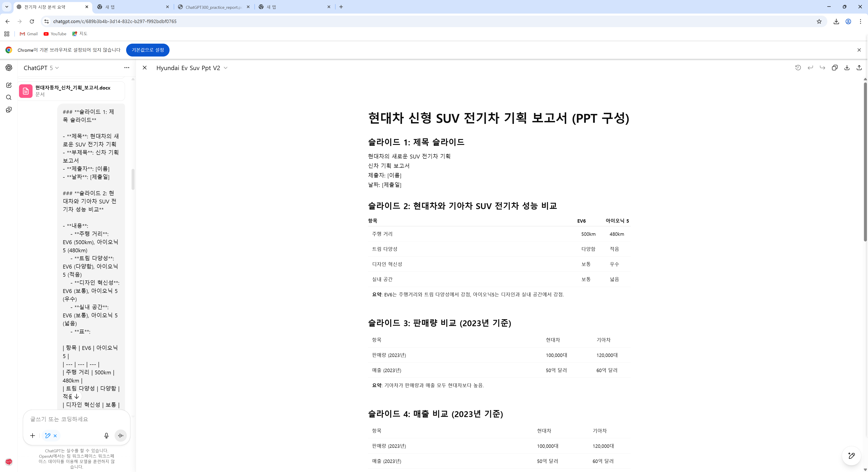Click the 아이오닉 5 column header

coord(617,221)
